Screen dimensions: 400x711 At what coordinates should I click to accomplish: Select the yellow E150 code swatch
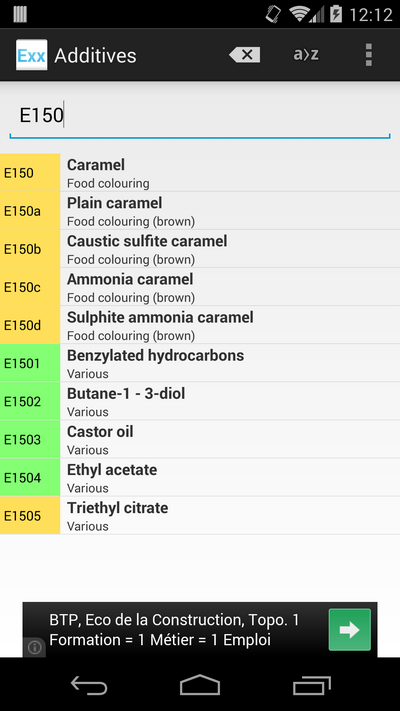pyautogui.click(x=30, y=173)
